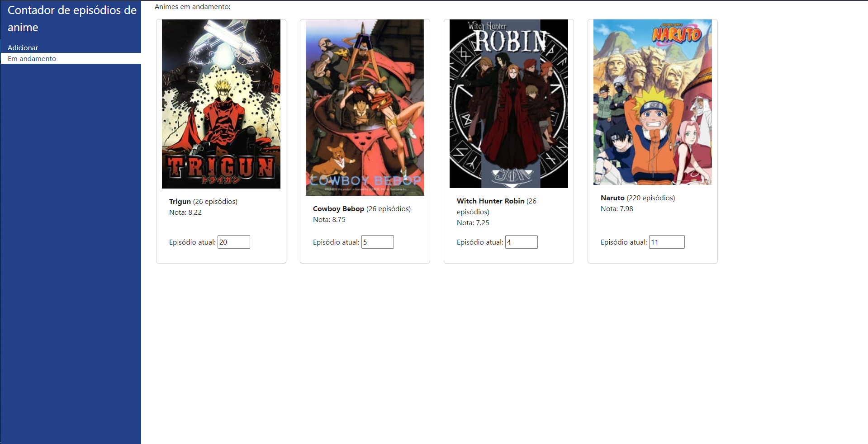Image resolution: width=868 pixels, height=444 pixels.
Task: Click Trigun's Nota: 8.22 rating text
Action: [185, 213]
